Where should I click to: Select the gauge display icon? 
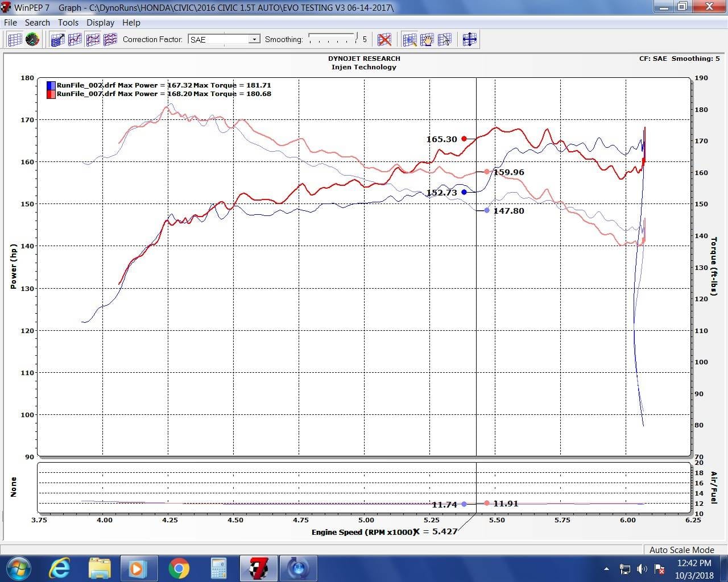pos(32,39)
